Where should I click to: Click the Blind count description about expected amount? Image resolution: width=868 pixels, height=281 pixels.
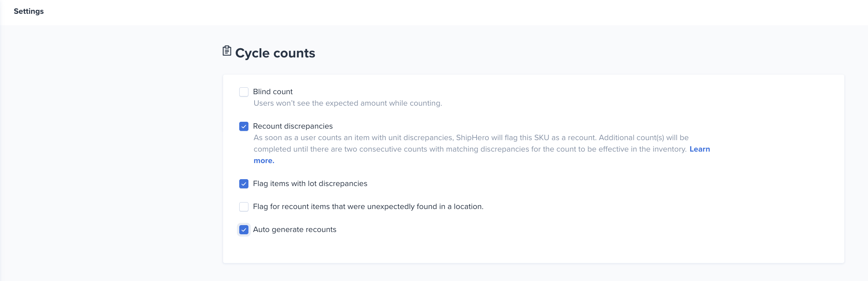348,103
